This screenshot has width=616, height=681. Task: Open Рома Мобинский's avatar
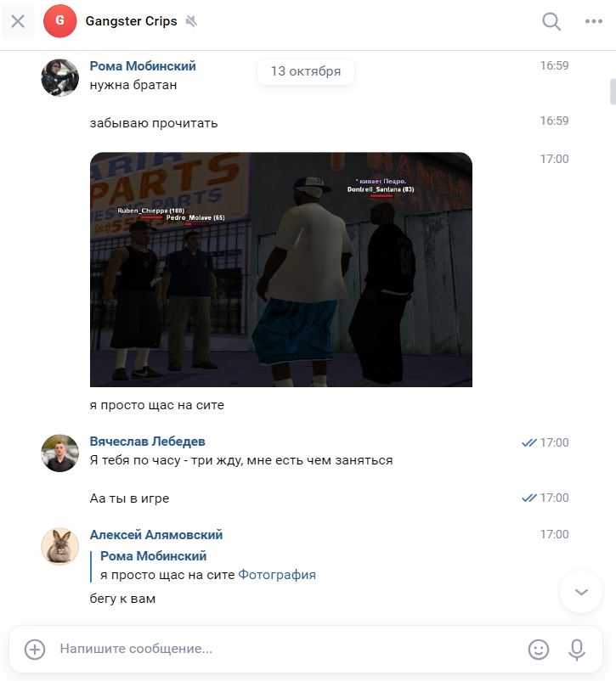60,77
